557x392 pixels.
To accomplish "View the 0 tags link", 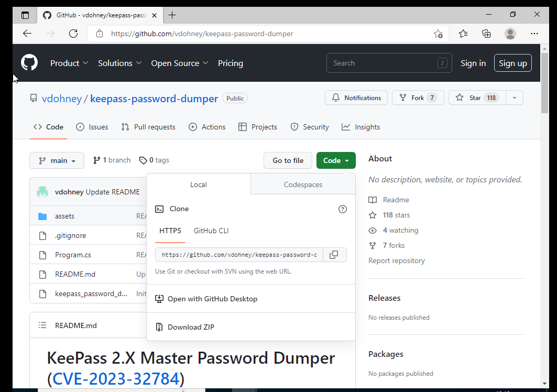I will pos(154,160).
